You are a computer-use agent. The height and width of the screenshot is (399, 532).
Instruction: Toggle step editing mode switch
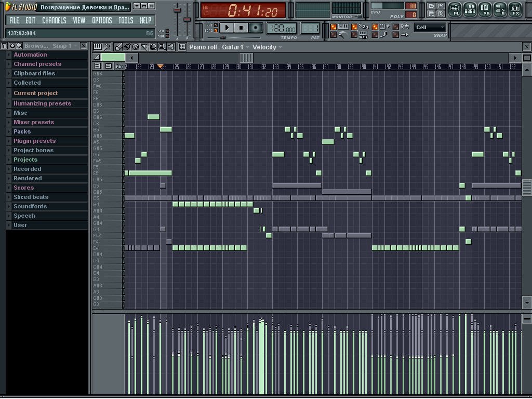375,35
